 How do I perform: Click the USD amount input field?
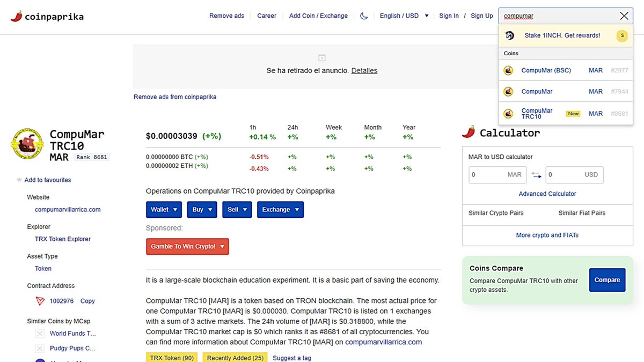point(574,175)
